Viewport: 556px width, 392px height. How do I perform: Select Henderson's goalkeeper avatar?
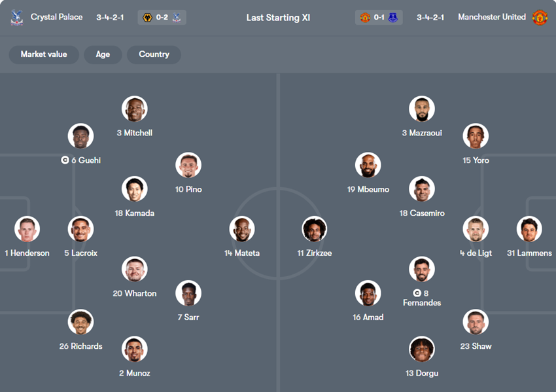(27, 230)
